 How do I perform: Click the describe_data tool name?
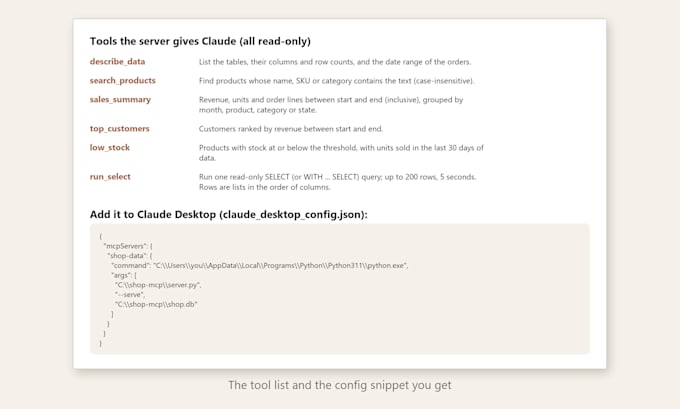[117, 62]
